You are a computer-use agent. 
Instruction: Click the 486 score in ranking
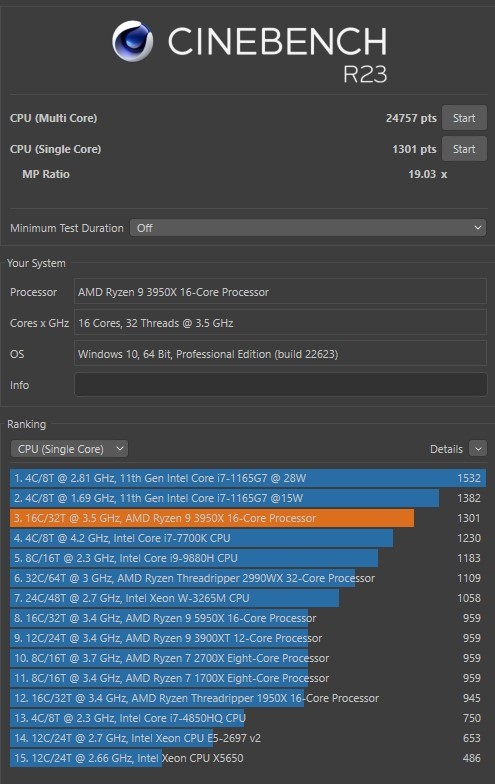coord(472,758)
